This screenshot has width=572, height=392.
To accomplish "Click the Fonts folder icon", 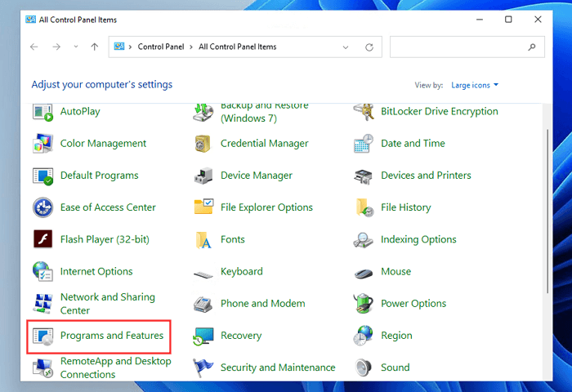I will pos(203,240).
